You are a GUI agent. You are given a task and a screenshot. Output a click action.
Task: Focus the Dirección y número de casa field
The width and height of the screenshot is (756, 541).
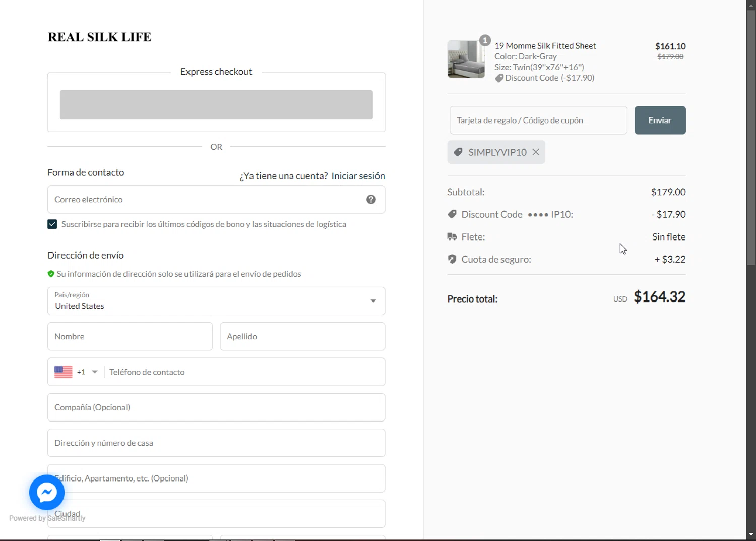tap(216, 443)
